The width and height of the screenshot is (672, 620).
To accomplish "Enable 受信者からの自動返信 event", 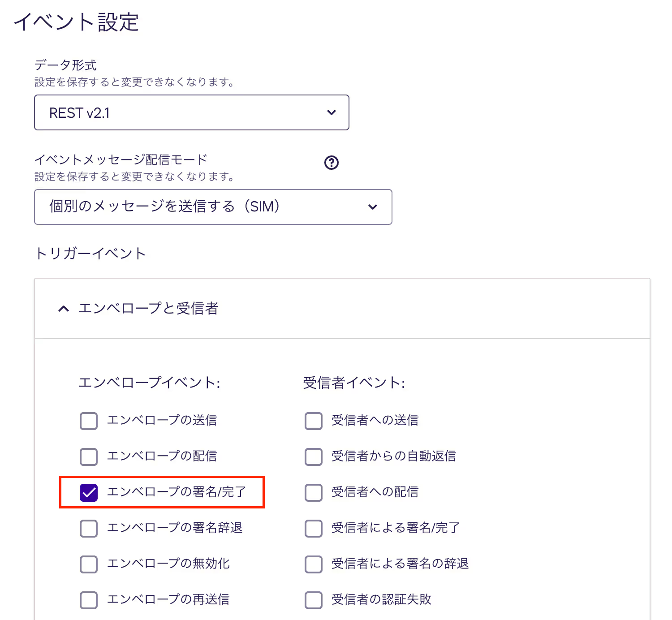I will (314, 457).
